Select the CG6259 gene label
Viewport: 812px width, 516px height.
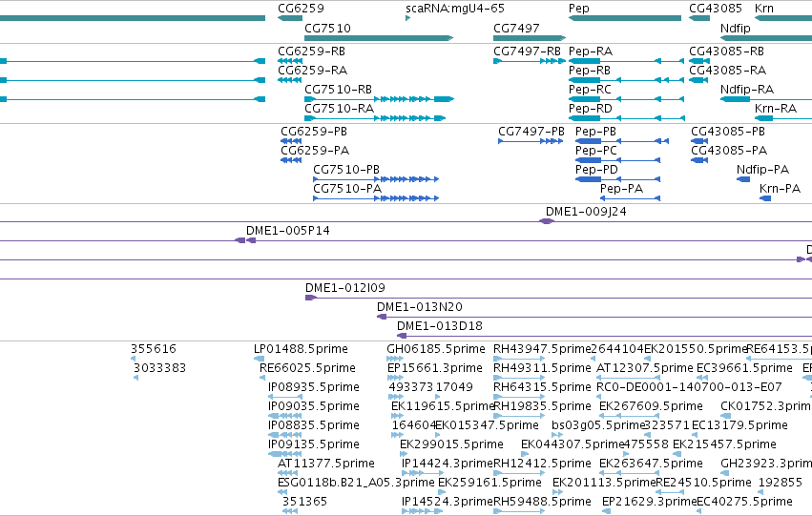pos(301,9)
